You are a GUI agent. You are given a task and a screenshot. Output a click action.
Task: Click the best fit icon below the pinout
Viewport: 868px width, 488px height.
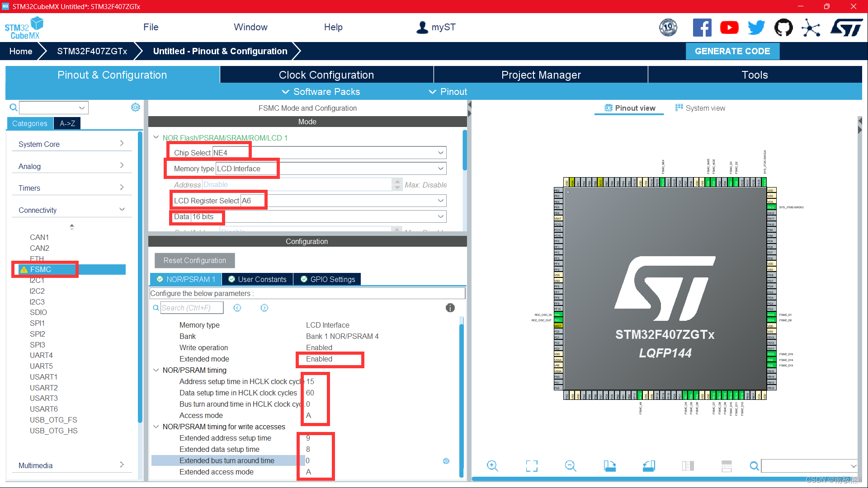pos(532,466)
